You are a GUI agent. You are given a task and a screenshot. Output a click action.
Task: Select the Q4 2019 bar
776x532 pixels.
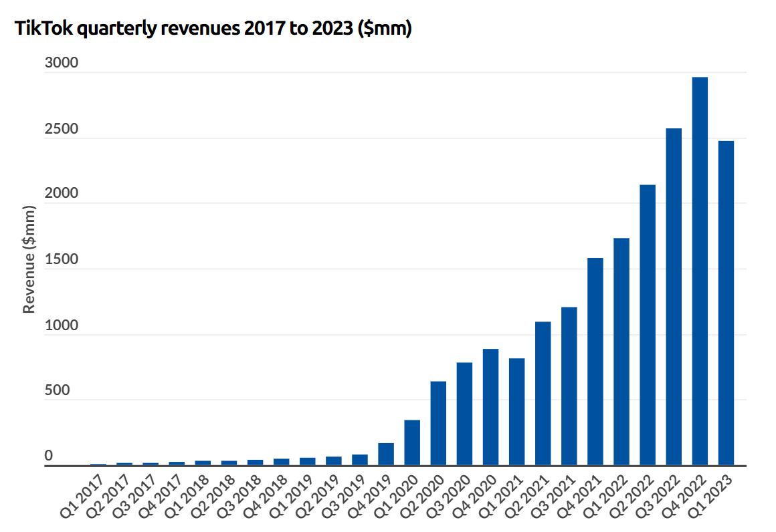(x=386, y=454)
